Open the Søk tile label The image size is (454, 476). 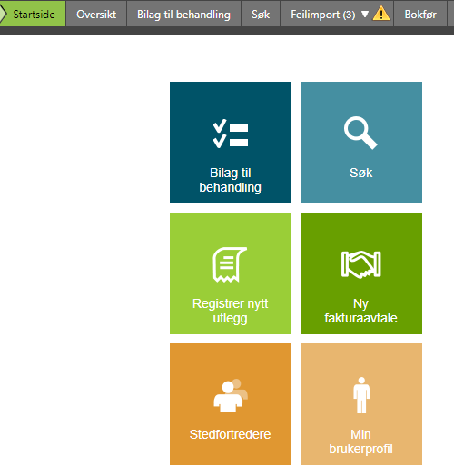(x=360, y=173)
